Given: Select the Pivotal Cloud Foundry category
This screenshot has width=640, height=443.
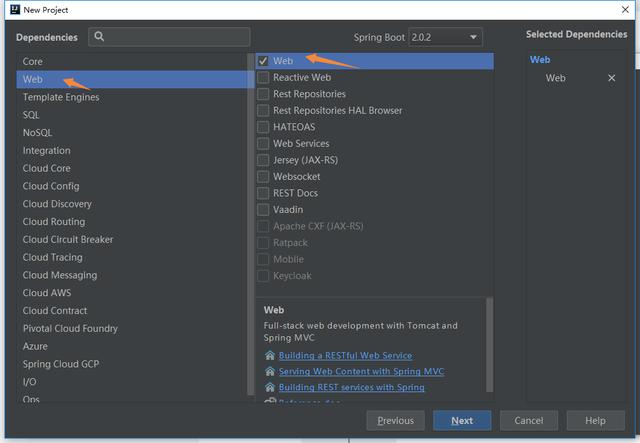Looking at the screenshot, I should 133,329.
